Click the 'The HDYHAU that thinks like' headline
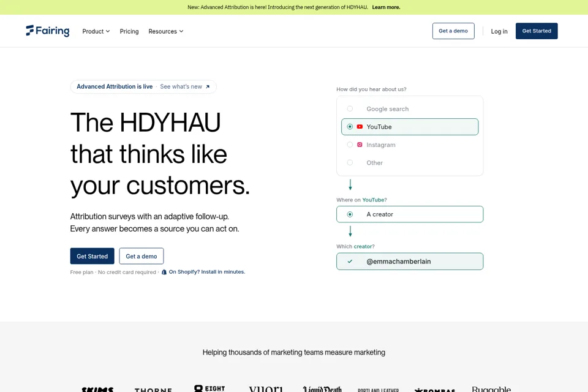The width and height of the screenshot is (588, 392). coord(160,154)
